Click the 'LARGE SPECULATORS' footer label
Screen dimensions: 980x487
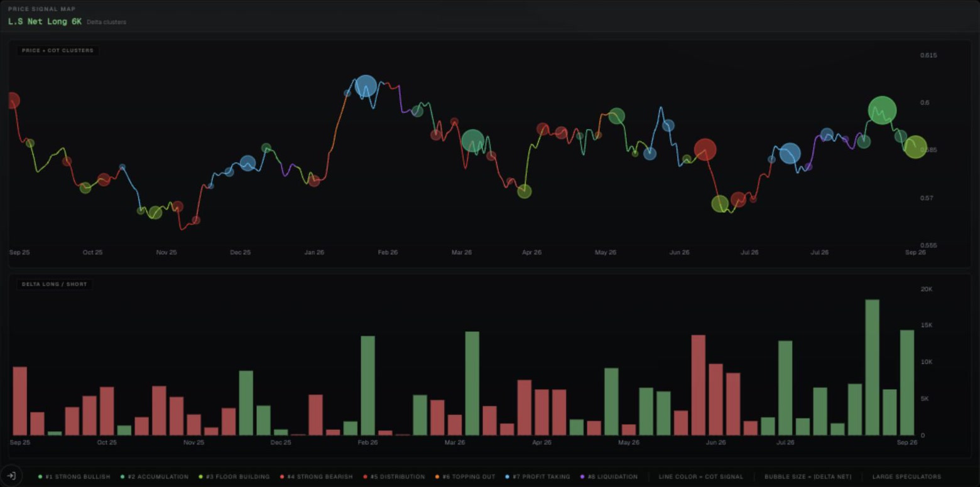point(906,477)
